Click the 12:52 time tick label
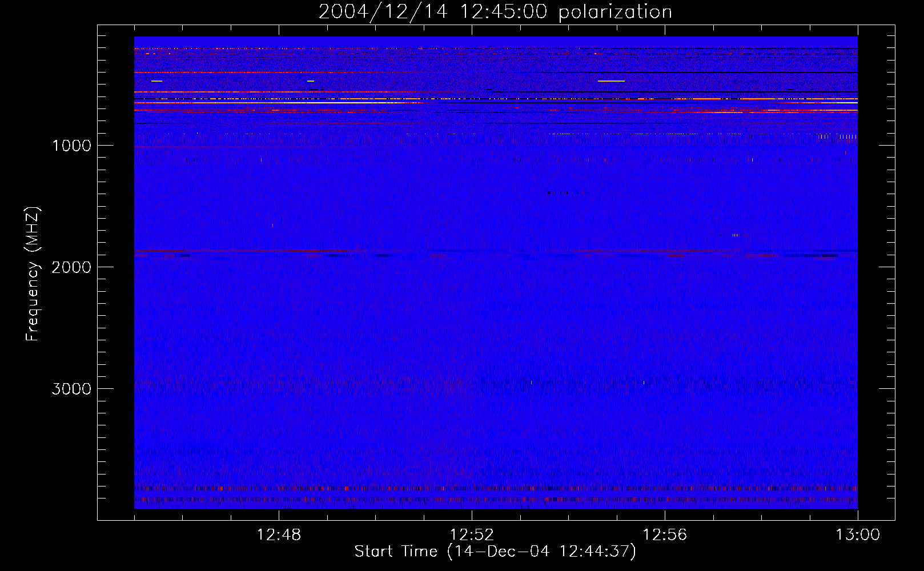Viewport: 924px width, 571px height. click(472, 535)
